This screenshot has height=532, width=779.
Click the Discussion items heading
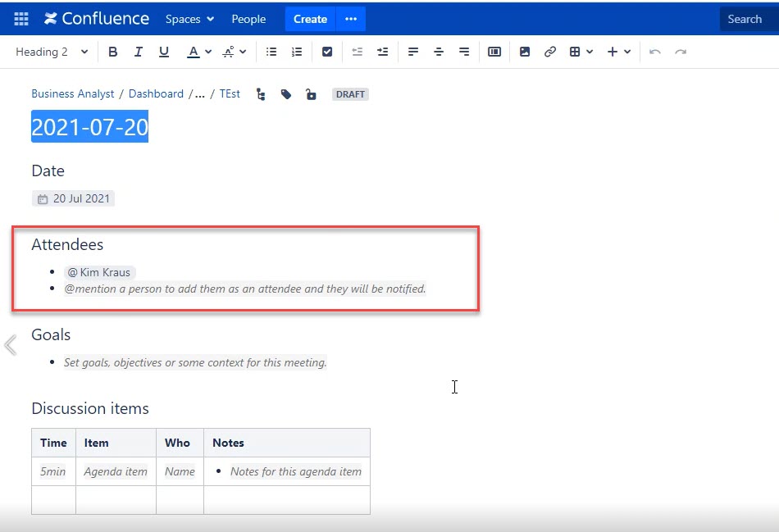(90, 408)
